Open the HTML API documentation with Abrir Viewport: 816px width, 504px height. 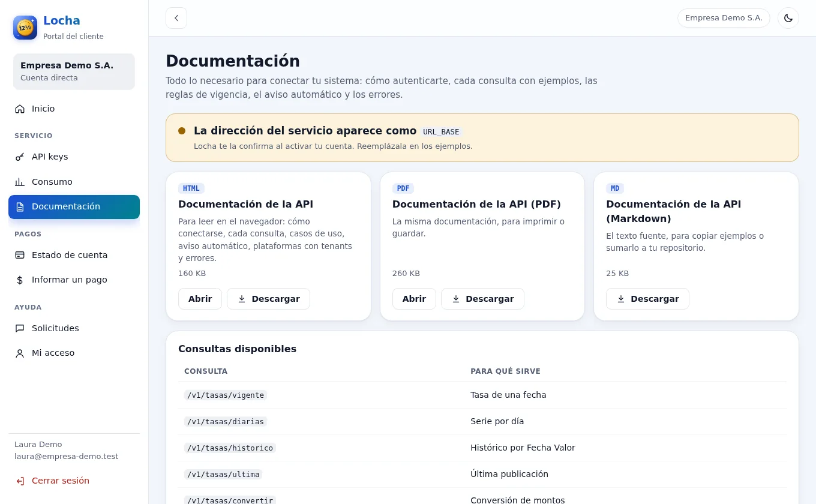[200, 299]
